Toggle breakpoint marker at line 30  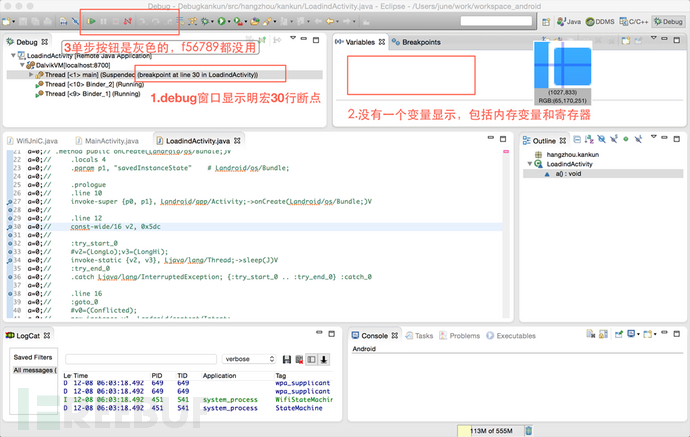point(7,226)
